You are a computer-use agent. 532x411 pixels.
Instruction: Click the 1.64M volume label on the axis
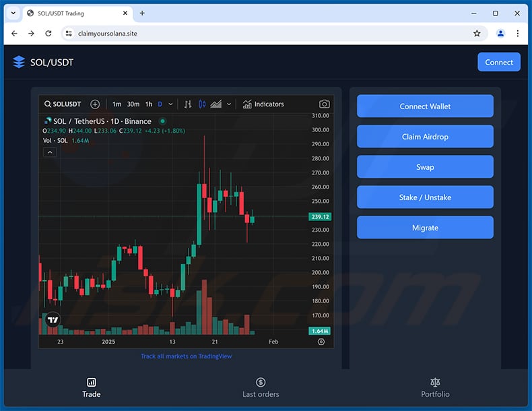(320, 331)
